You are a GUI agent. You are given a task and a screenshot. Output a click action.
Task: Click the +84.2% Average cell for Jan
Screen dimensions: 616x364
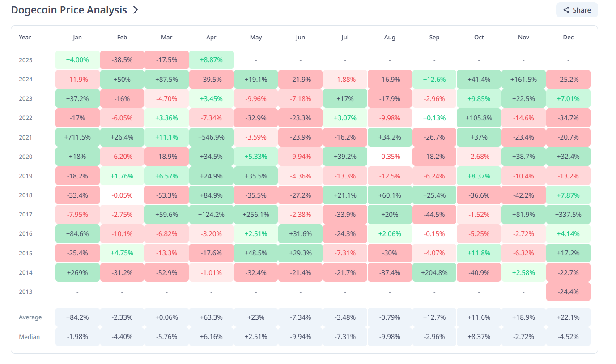pyautogui.click(x=77, y=317)
